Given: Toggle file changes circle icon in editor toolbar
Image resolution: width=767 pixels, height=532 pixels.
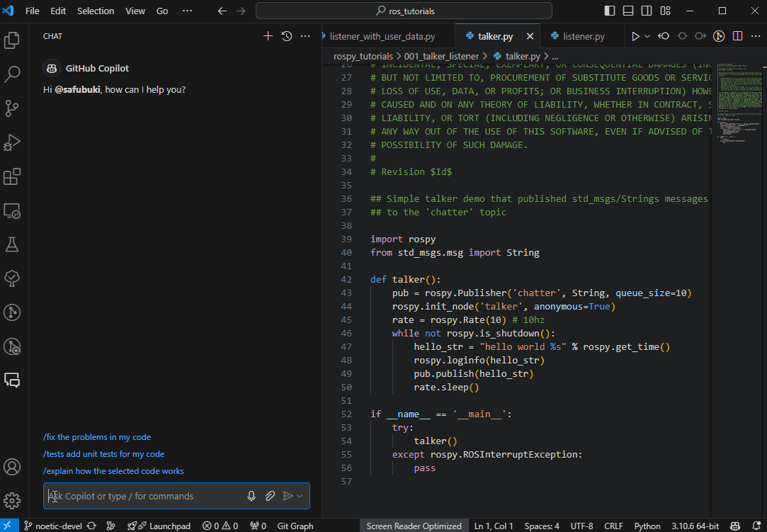Looking at the screenshot, I should pos(683,36).
